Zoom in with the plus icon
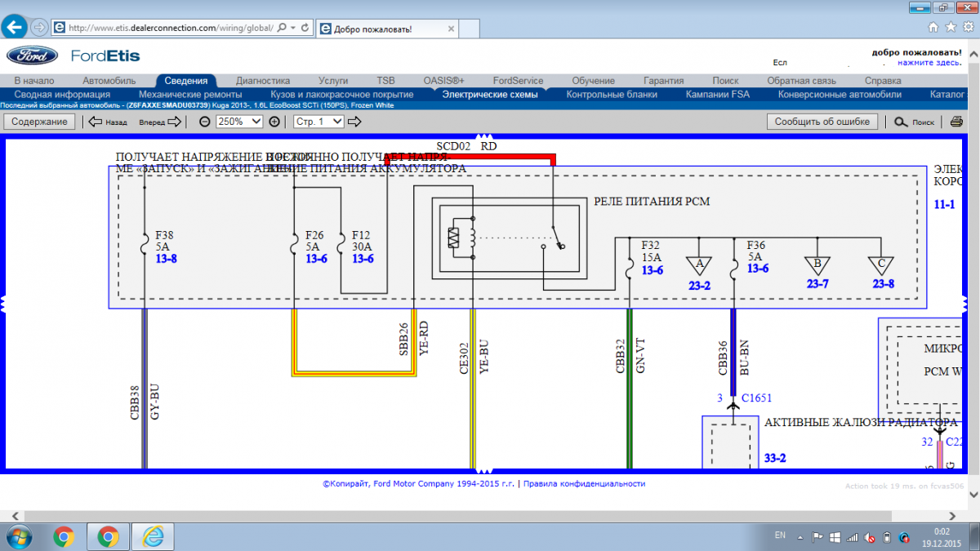 click(274, 122)
